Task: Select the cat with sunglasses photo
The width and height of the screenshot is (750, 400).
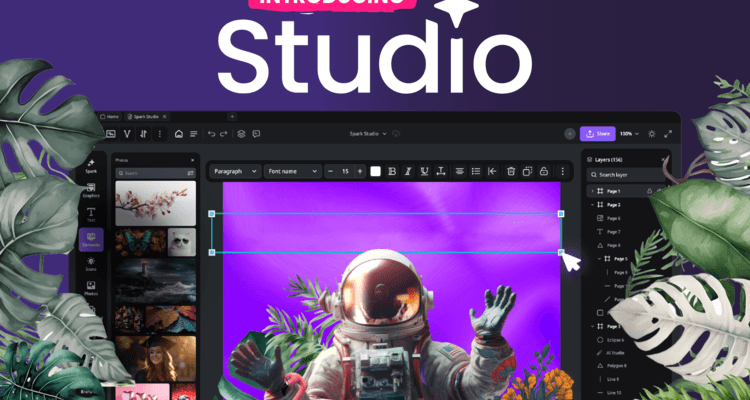Action: 182,242
